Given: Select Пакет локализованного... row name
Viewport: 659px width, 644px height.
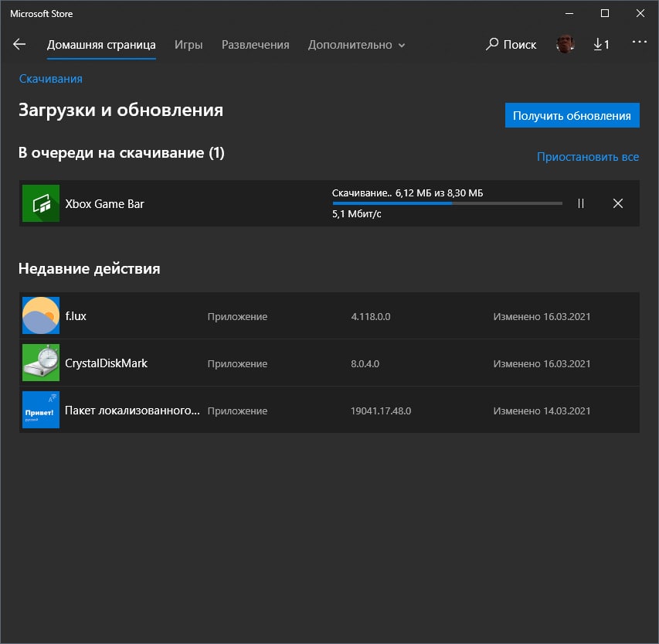Looking at the screenshot, I should tap(132, 410).
